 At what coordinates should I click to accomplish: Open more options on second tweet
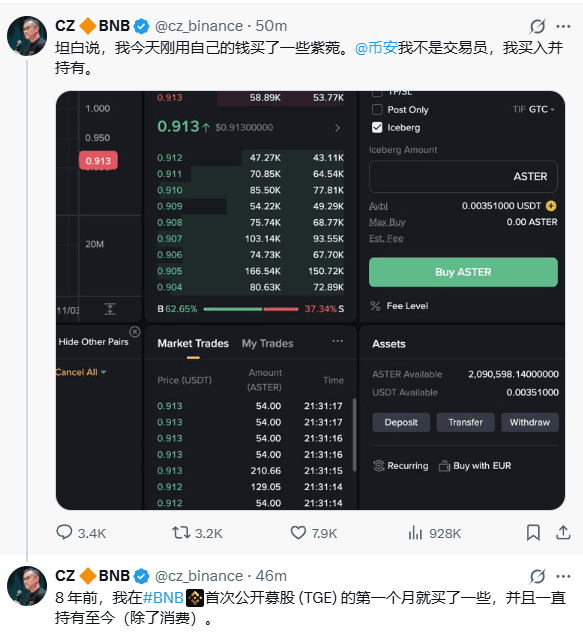(x=563, y=576)
